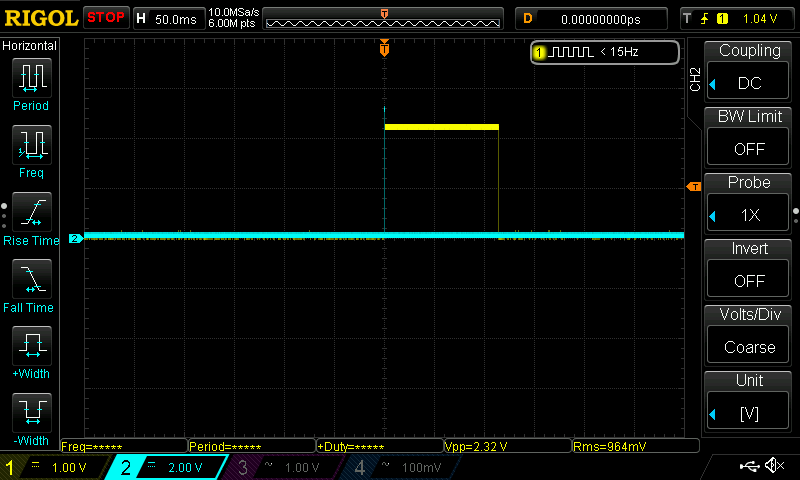The image size is (800, 480).
Task: Click the channel 1 frequency counter badge
Action: coord(539,52)
